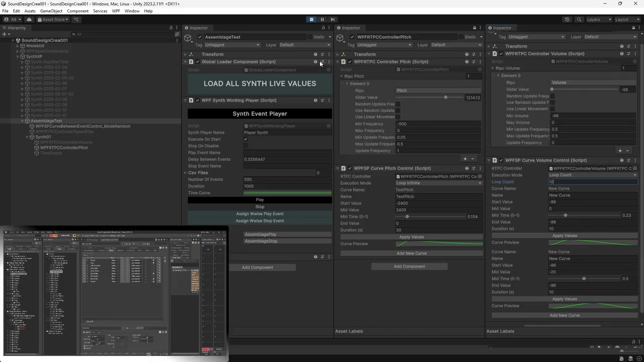This screenshot has width=644, height=362.
Task: Click the global Search magnifier icon
Action: (579, 20)
